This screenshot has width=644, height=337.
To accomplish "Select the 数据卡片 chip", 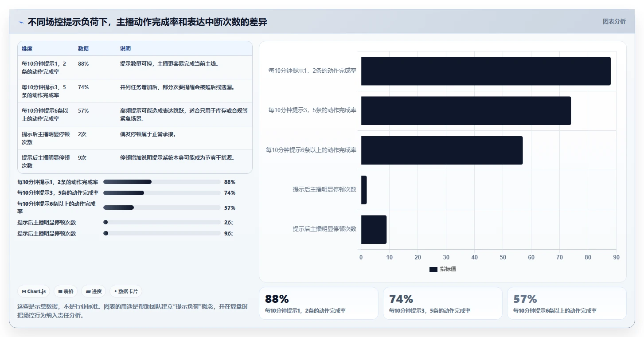I will [x=126, y=291].
